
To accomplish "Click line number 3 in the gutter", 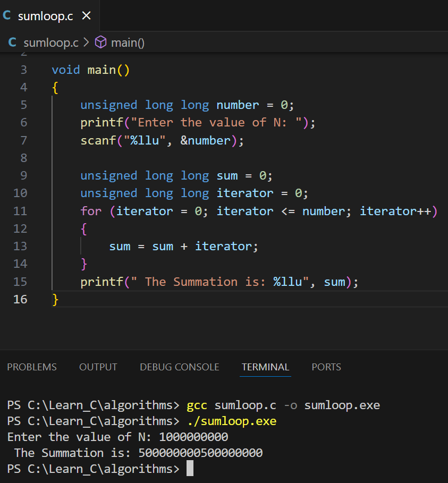I will pos(24,70).
